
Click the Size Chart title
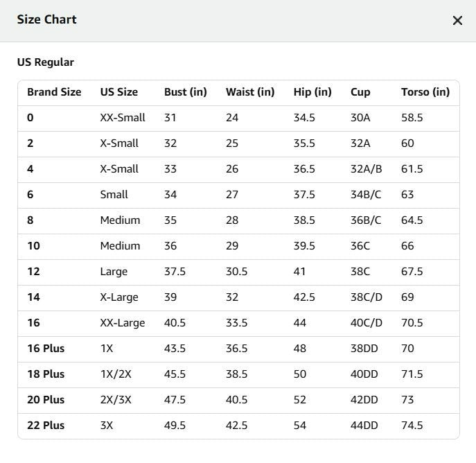point(46,19)
